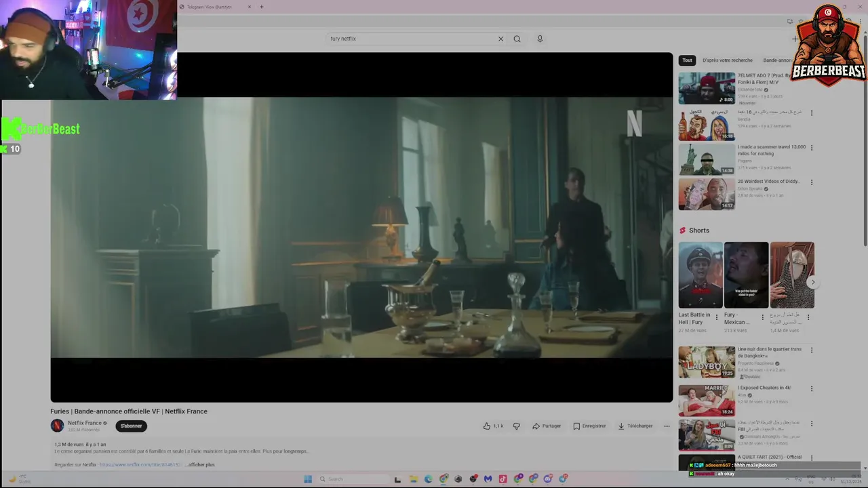868x488 pixels.
Task: Expand description with afficher plus
Action: 200,464
